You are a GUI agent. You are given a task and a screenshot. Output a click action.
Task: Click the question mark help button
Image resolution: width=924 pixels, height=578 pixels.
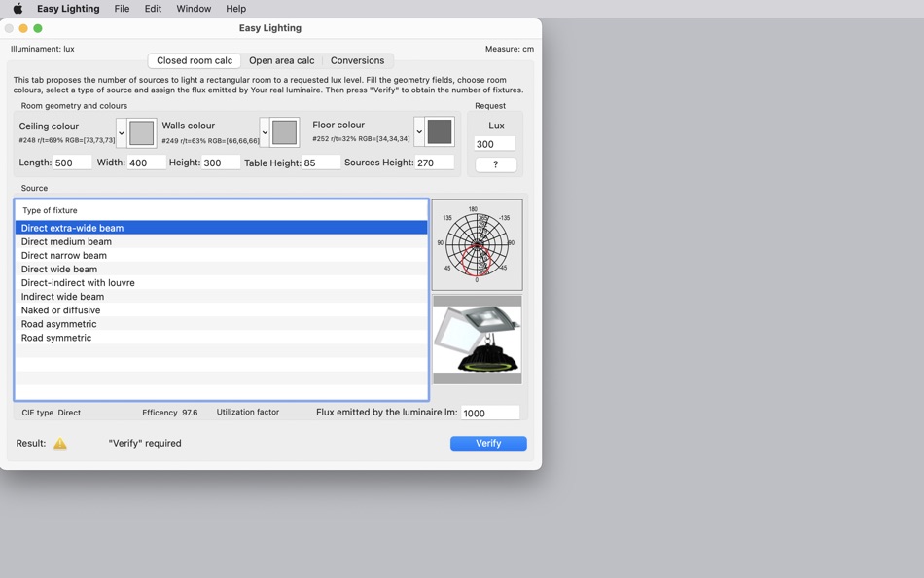(496, 164)
